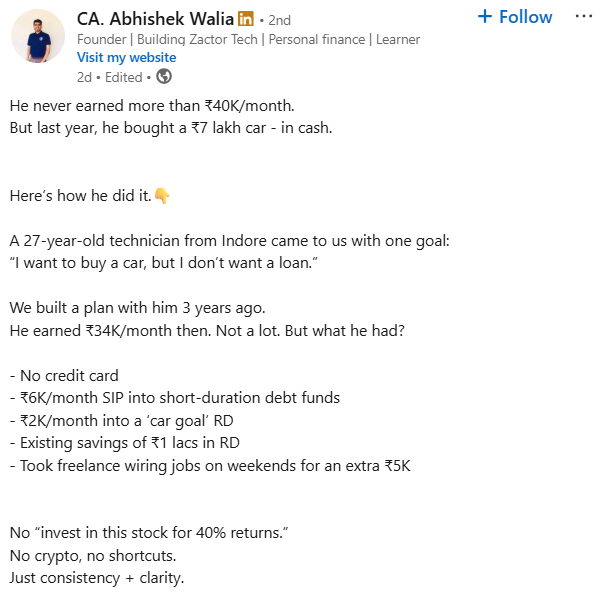606x594 pixels.
Task: Click the 2d post timestamp
Action: tap(84, 77)
